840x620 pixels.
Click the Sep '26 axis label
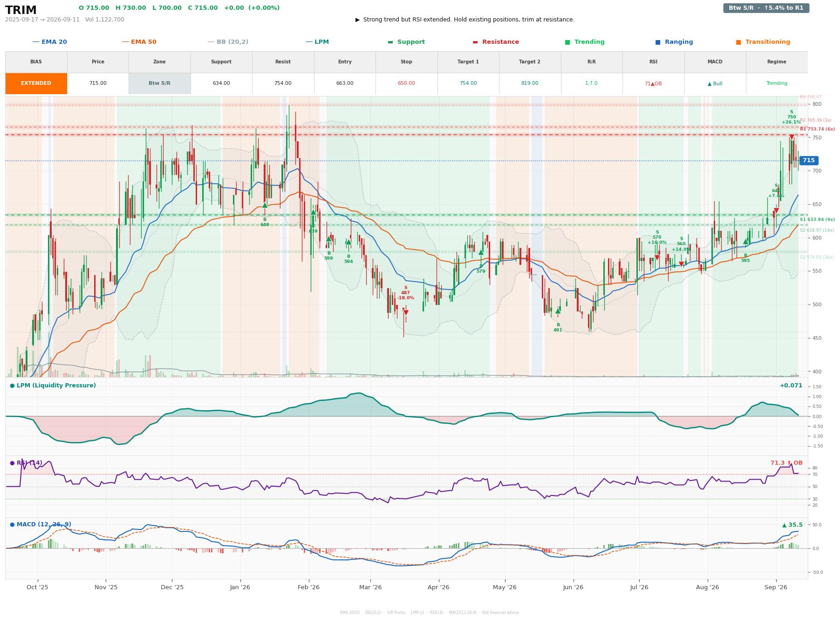coord(776,587)
